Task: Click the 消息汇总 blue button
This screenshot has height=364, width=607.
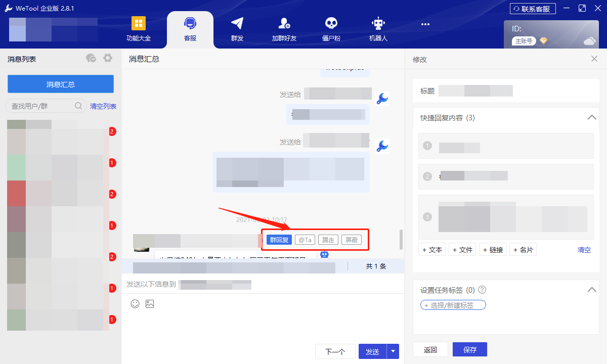Action: click(x=61, y=84)
